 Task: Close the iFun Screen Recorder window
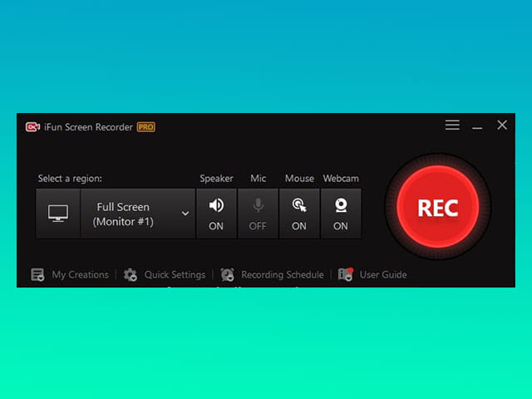pyautogui.click(x=502, y=125)
